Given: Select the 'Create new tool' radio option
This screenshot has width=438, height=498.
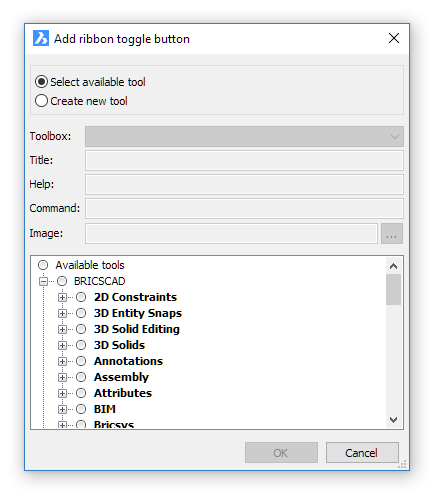Looking at the screenshot, I should coord(41,101).
